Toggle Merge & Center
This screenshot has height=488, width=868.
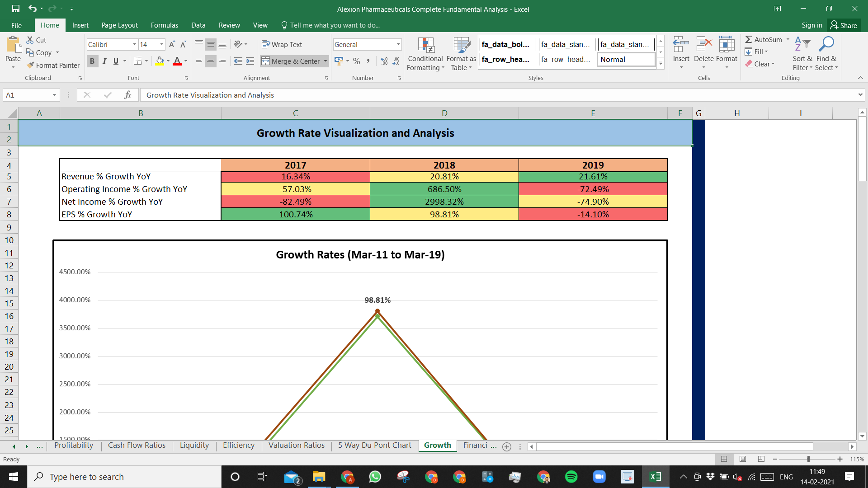[x=291, y=61]
